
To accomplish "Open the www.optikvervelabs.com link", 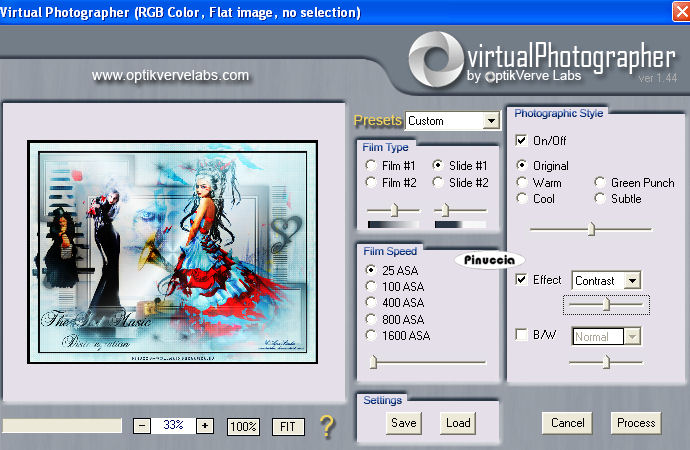I will (170, 75).
